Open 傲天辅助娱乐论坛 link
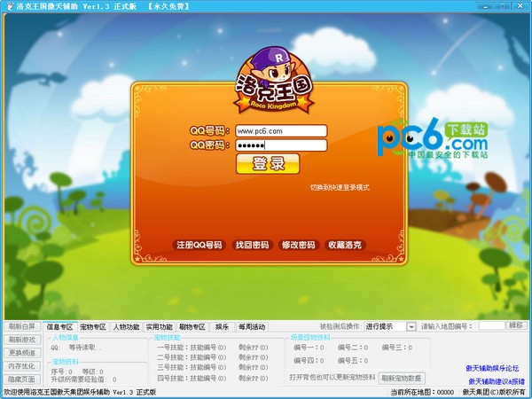The height and width of the screenshot is (399, 532). click(492, 368)
